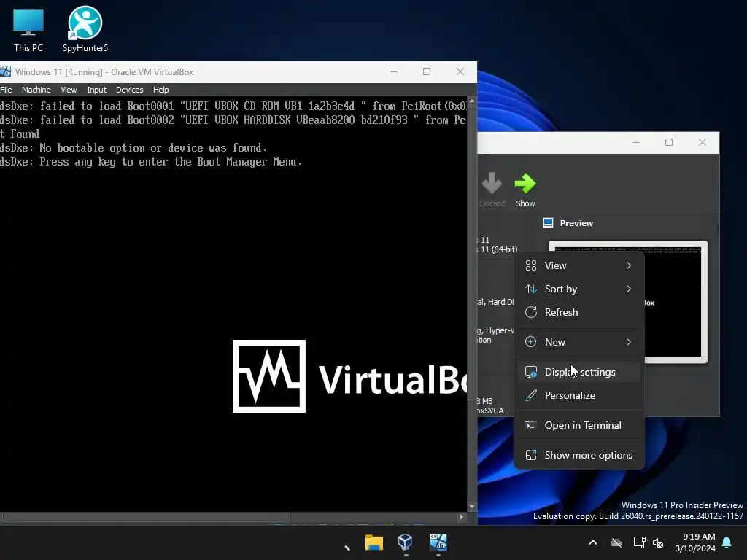Click the Discard arrow icon in VirtualBox Manager
Screen dimensions: 747x560
tap(492, 184)
